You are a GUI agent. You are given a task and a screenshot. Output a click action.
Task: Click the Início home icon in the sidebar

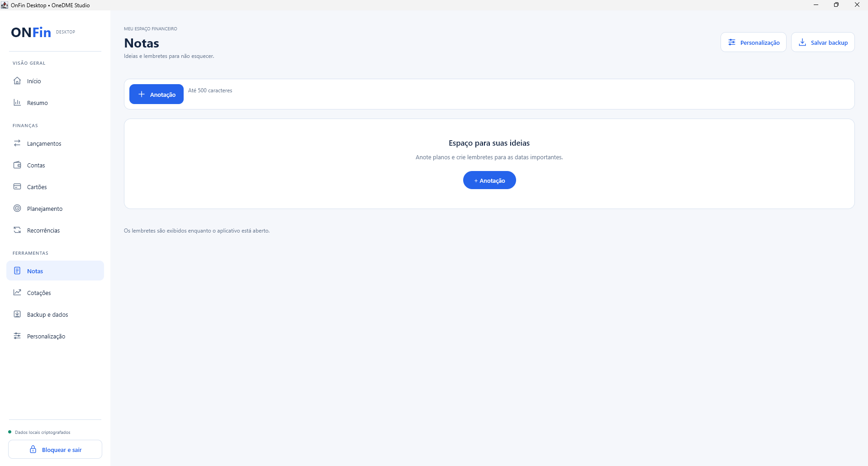(x=17, y=81)
